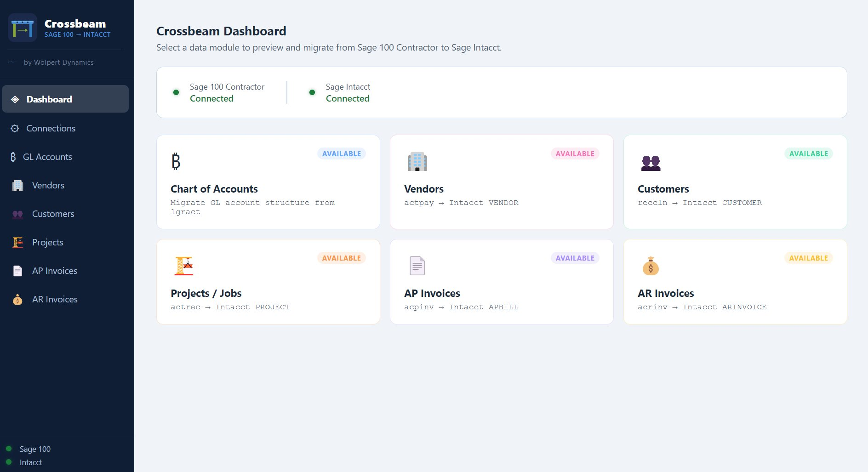Click the sidebar footer Intacct status dot
The height and width of the screenshot is (472, 868).
tap(9, 462)
